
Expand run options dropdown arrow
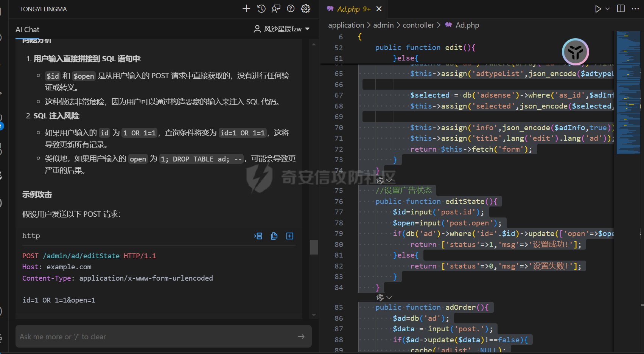[x=608, y=9]
